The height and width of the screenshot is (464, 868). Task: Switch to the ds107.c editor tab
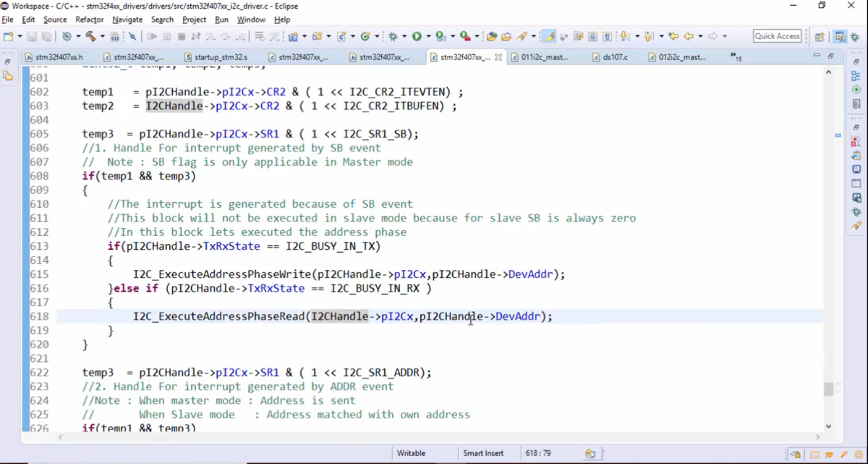612,56
